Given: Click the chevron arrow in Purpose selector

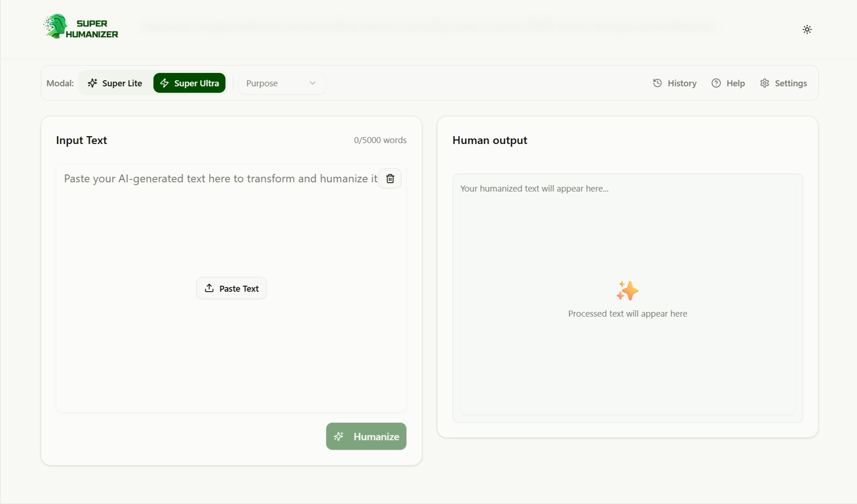Looking at the screenshot, I should pos(313,83).
